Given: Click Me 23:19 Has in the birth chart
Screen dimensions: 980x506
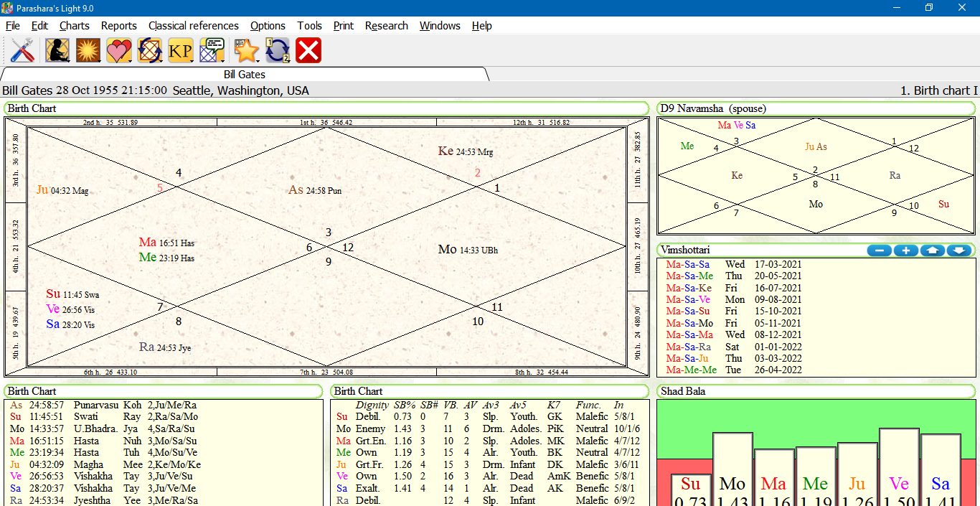Looking at the screenshot, I should (166, 258).
